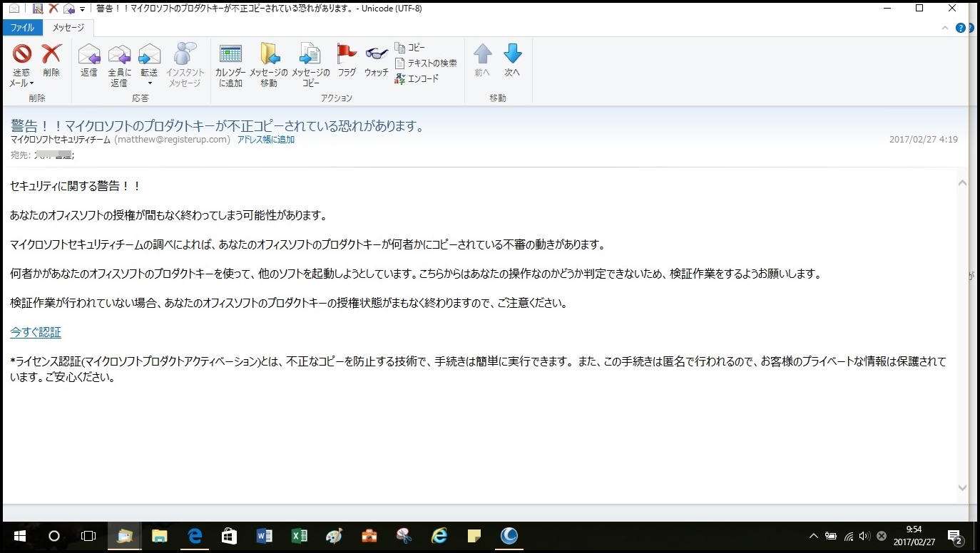Open the quick access toolbar customize dropdown
Screen dimensions: 980x553
(82, 9)
